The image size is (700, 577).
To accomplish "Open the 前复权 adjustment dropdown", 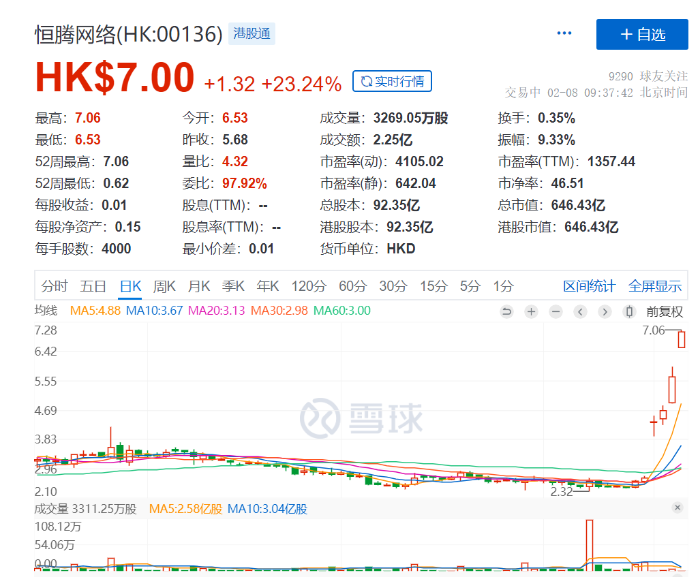I will pos(664,312).
